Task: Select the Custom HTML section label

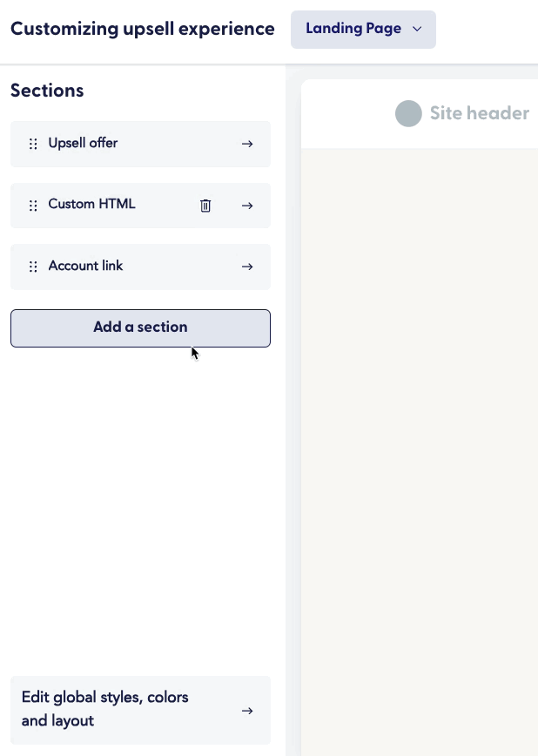Action: tap(91, 204)
